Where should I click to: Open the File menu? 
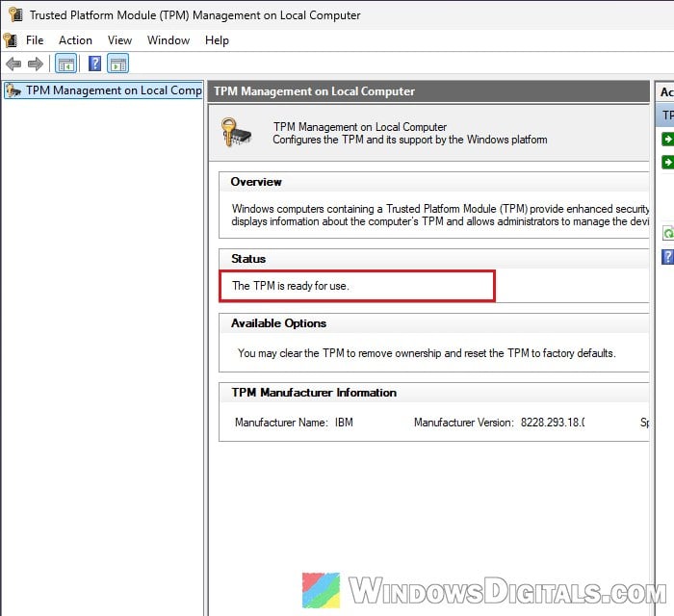(35, 40)
